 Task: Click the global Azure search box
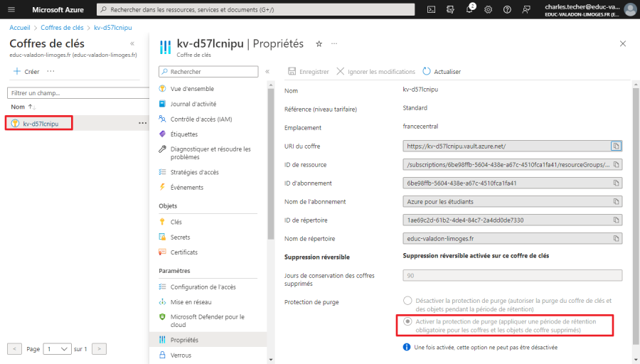(255, 9)
